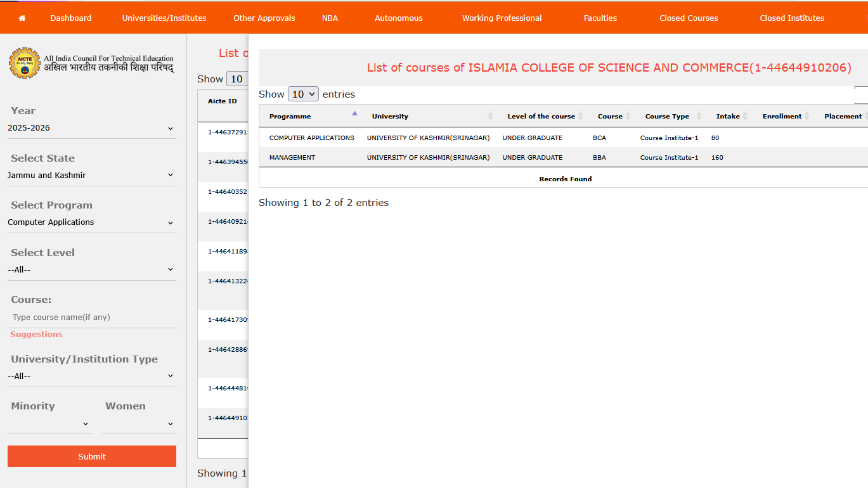Sort by Intake column icon
This screenshot has height=488, width=868.
click(x=746, y=116)
